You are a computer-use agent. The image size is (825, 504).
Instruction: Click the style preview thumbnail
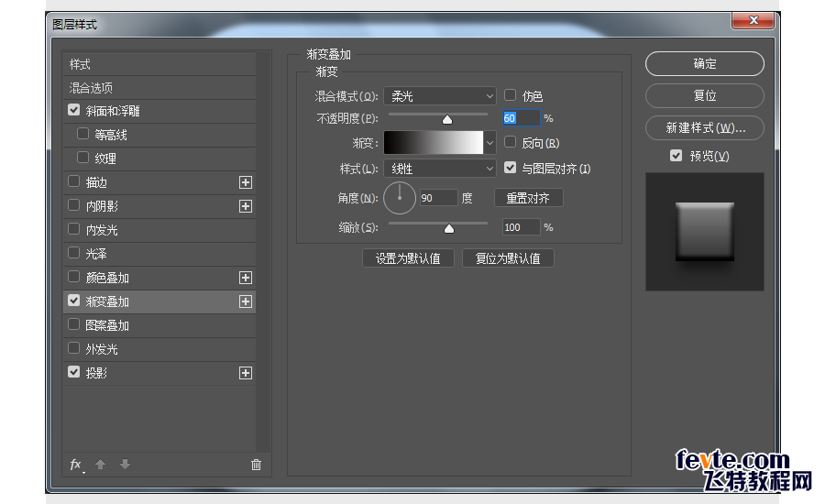705,232
